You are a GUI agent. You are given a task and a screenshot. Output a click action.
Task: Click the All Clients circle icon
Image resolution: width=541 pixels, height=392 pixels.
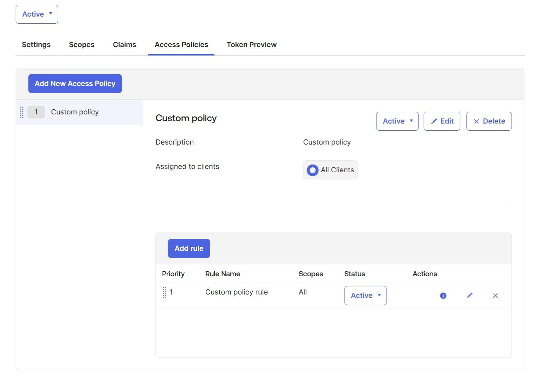(312, 170)
